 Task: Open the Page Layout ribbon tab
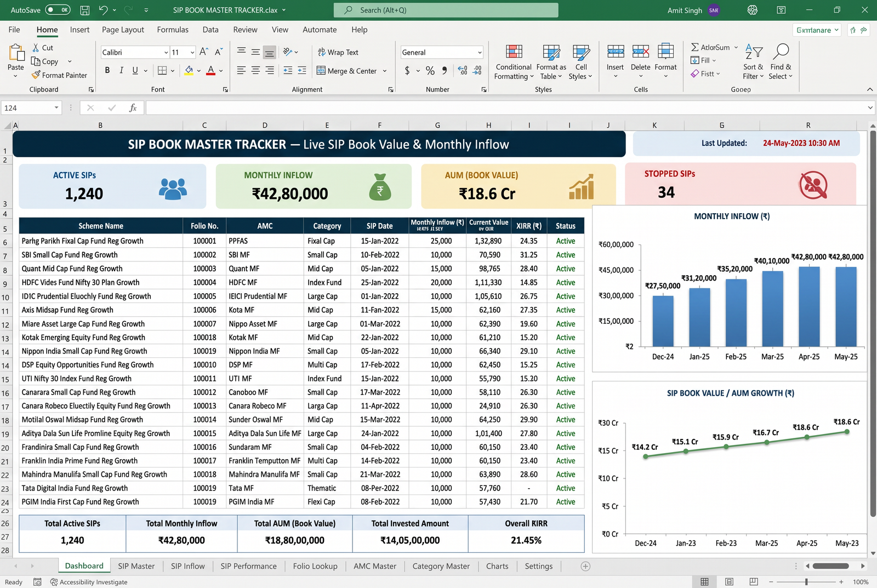[x=123, y=30]
